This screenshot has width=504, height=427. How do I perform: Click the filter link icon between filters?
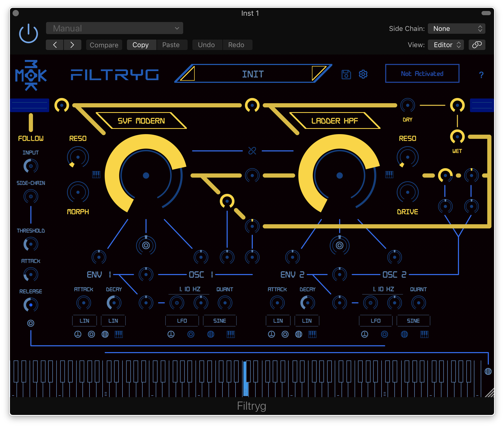tap(252, 151)
